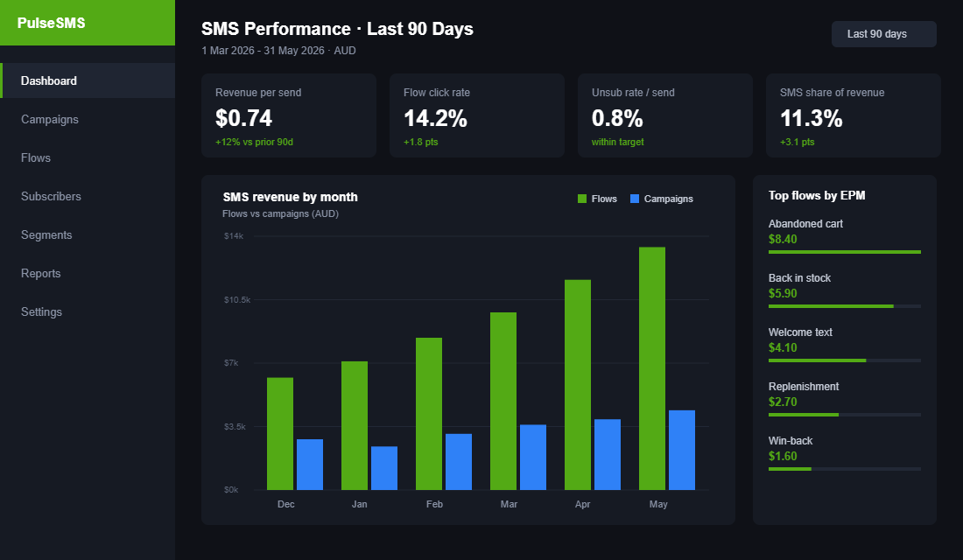This screenshot has width=963, height=560.
Task: Click the 14.2% click rate value
Action: pos(435,118)
